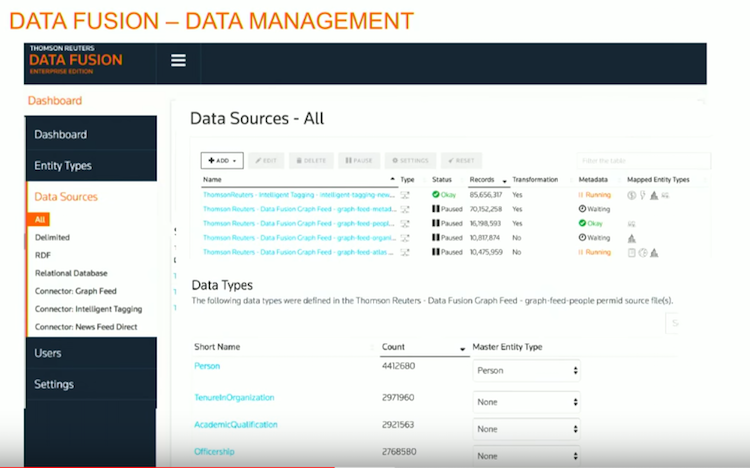
Task: Click type icon for graph-feed-peopl row
Action: (405, 223)
